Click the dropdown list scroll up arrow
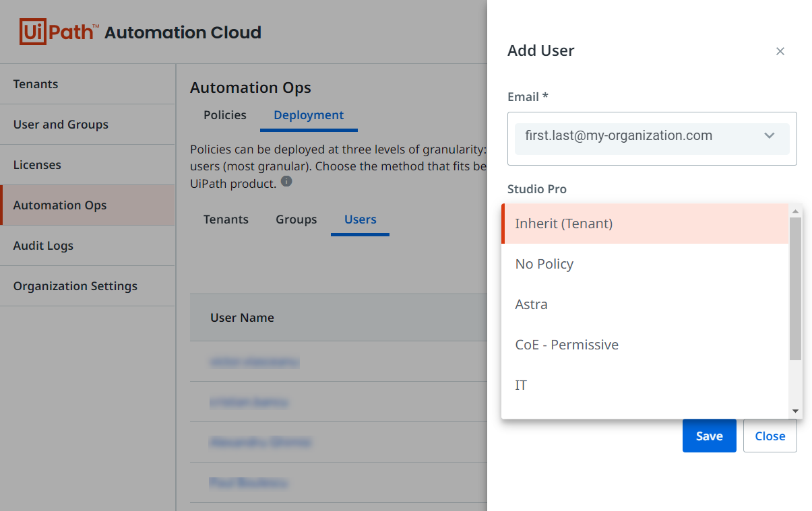 point(795,211)
